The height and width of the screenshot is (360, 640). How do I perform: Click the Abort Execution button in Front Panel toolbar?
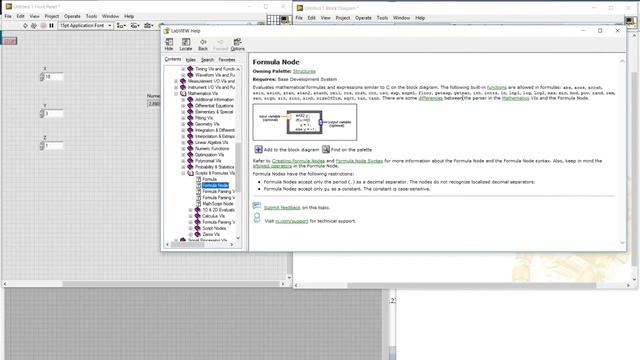[x=43, y=25]
